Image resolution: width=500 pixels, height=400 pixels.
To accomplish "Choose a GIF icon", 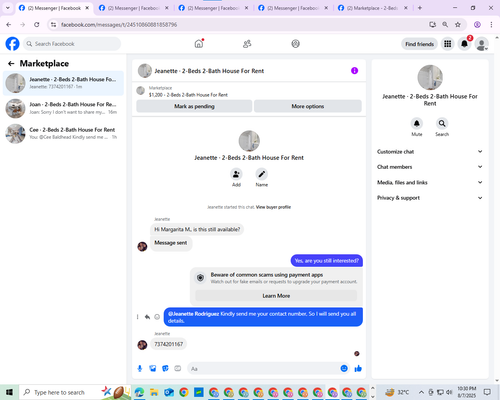I will (x=178, y=368).
